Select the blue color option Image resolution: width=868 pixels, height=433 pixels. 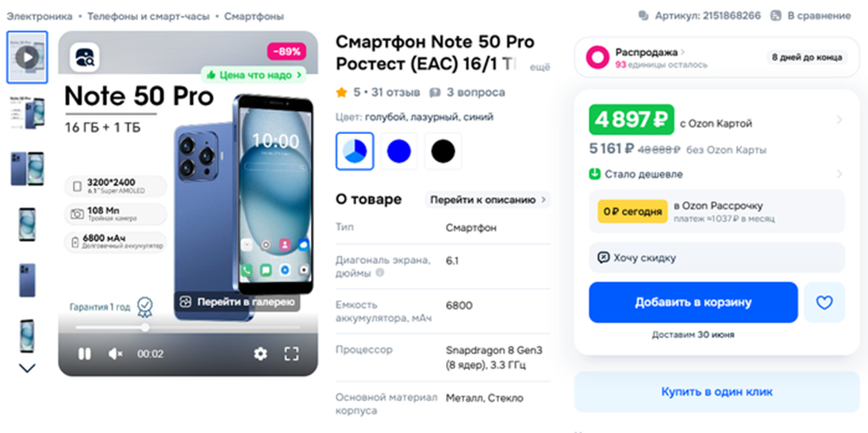click(x=398, y=151)
